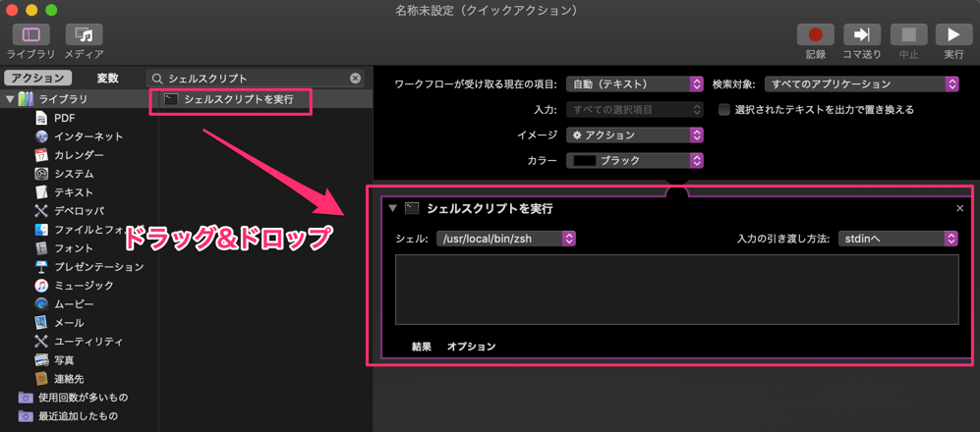Select the プレゼンテーション category icon
The height and width of the screenshot is (432, 980).
point(42,267)
